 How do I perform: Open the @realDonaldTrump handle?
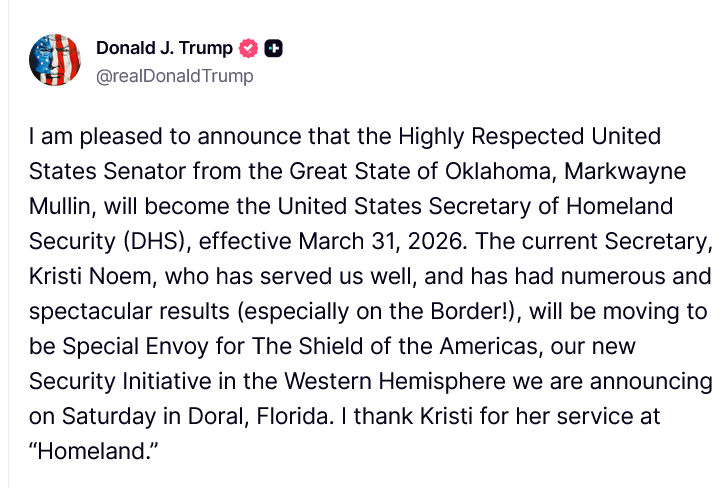point(174,76)
